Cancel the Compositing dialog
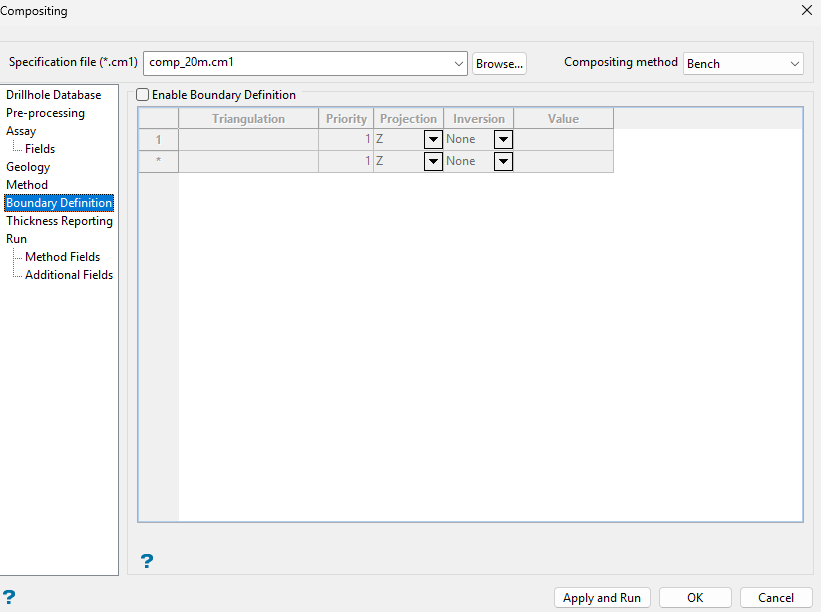Screen dimensions: 821x612 776,597
